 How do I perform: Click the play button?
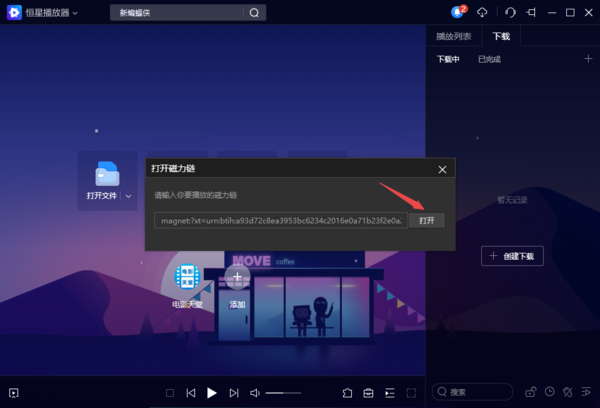212,393
